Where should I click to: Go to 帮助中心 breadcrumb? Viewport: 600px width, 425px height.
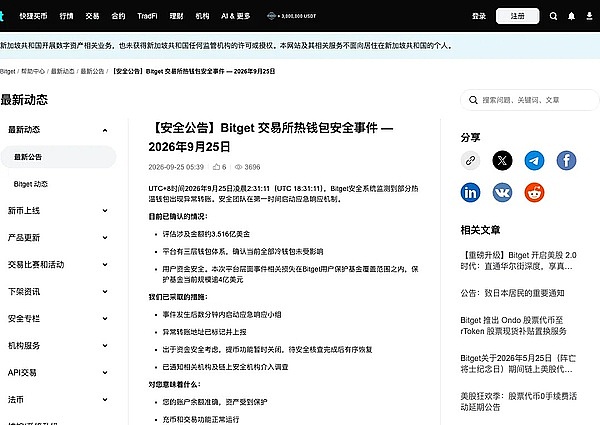pyautogui.click(x=33, y=71)
